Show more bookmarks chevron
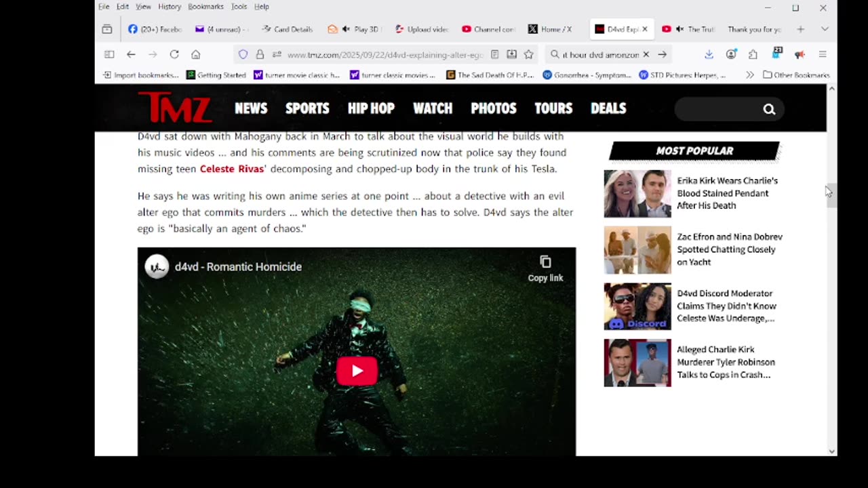The image size is (868, 488). 749,75
